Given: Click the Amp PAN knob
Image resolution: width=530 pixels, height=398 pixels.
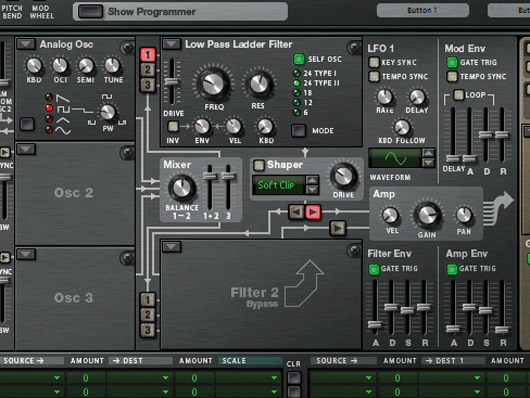Looking at the screenshot, I should (464, 215).
